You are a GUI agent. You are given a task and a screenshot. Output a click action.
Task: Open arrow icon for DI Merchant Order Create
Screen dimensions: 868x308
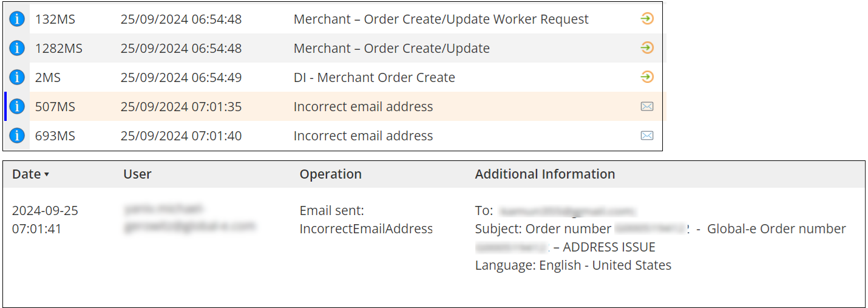pyautogui.click(x=647, y=77)
